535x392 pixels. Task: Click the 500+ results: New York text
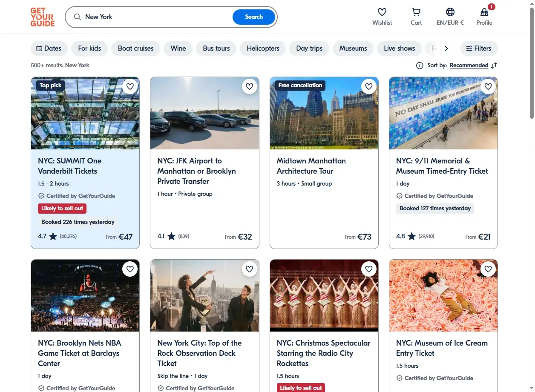tap(60, 66)
